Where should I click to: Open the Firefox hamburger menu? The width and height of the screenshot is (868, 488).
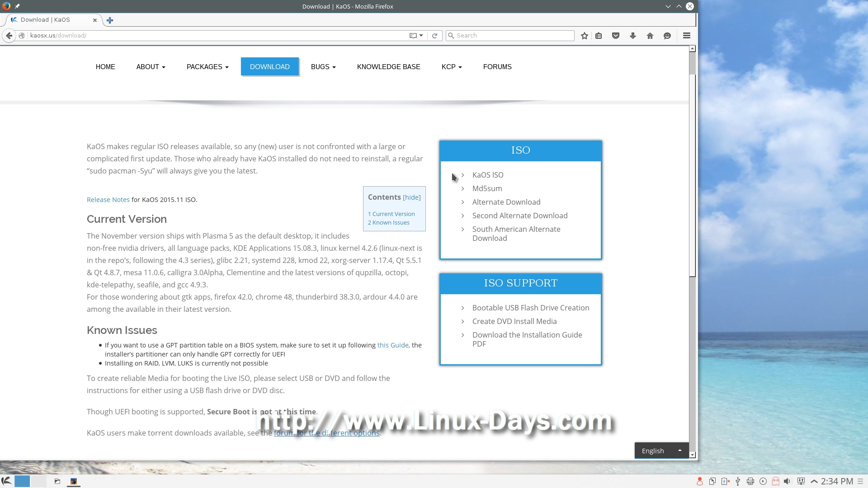687,36
